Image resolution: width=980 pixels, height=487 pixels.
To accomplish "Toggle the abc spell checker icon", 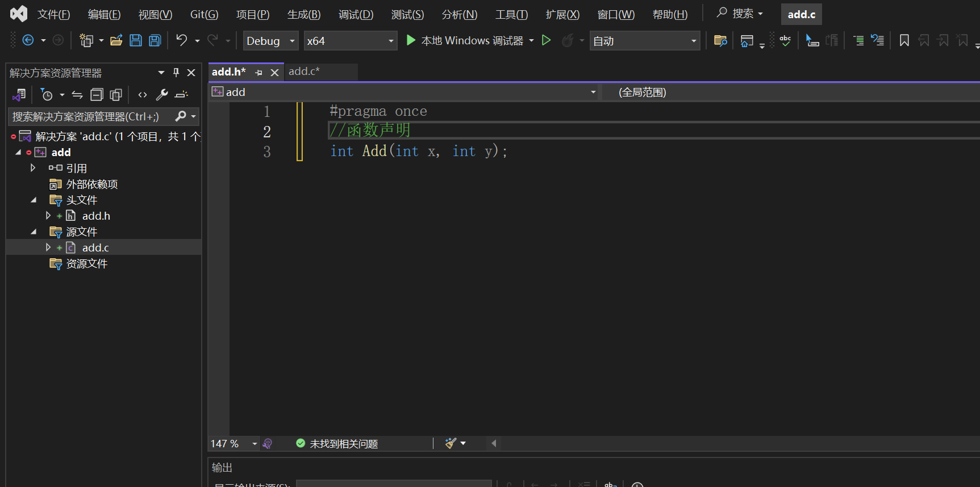I will tap(785, 40).
